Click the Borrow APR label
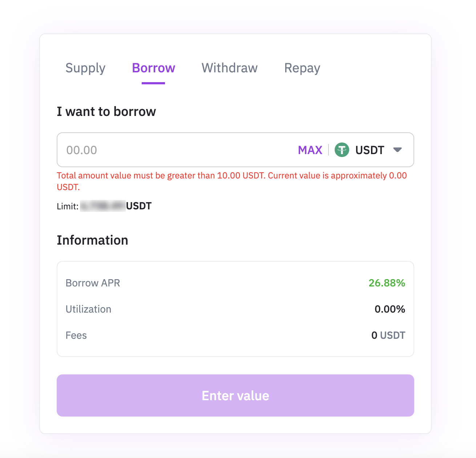 click(93, 283)
